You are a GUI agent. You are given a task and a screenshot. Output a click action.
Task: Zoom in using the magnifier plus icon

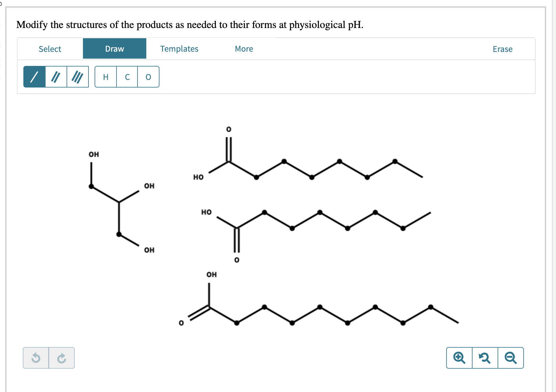[459, 358]
